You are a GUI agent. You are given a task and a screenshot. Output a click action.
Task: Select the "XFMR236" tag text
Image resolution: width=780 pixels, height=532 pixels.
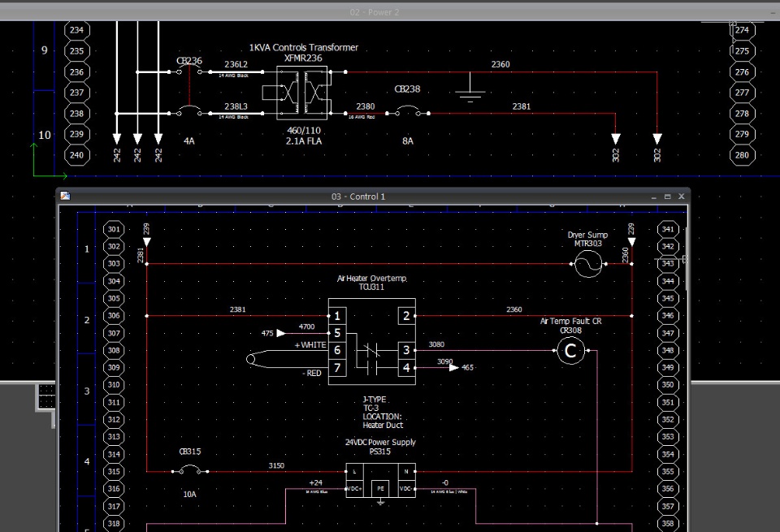coord(303,58)
